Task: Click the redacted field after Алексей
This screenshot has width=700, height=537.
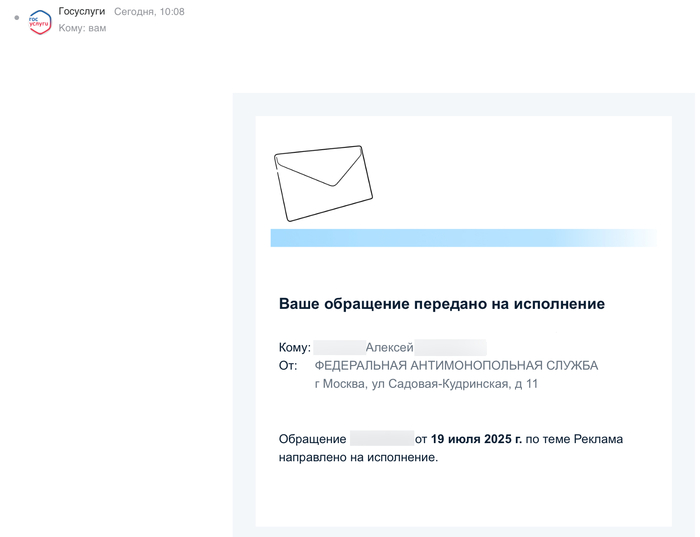Action: 451,347
